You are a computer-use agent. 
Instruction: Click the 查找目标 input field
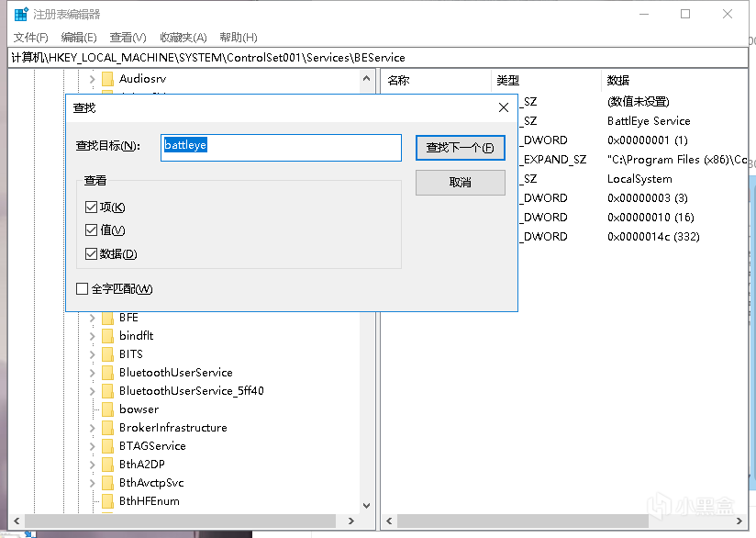[x=280, y=147]
